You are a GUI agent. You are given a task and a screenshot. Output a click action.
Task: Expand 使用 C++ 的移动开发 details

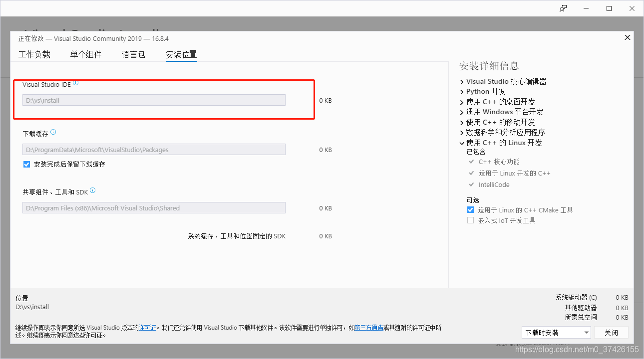pyautogui.click(x=462, y=122)
